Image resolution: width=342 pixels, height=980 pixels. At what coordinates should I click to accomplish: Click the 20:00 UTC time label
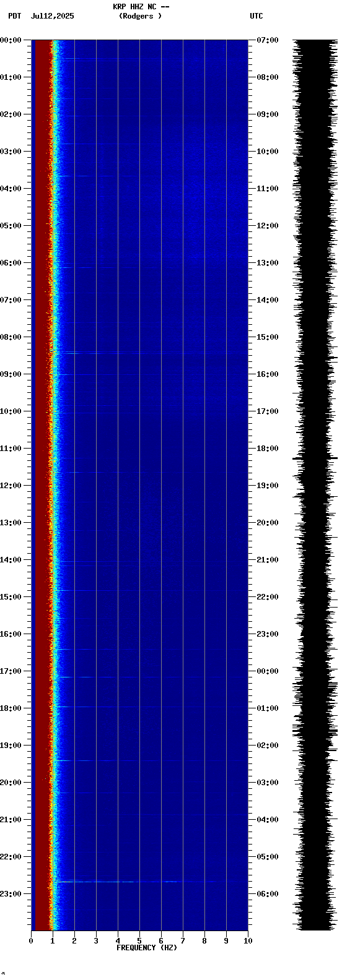click(267, 523)
